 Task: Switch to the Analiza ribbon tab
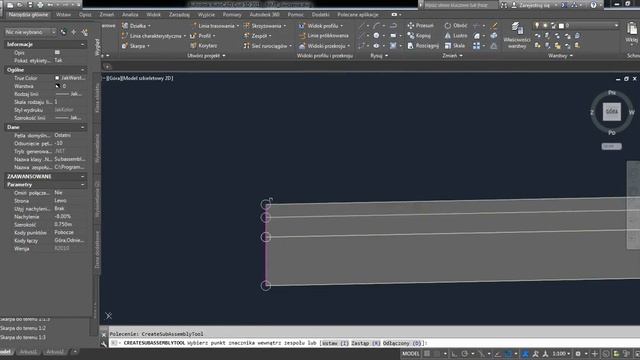click(130, 15)
